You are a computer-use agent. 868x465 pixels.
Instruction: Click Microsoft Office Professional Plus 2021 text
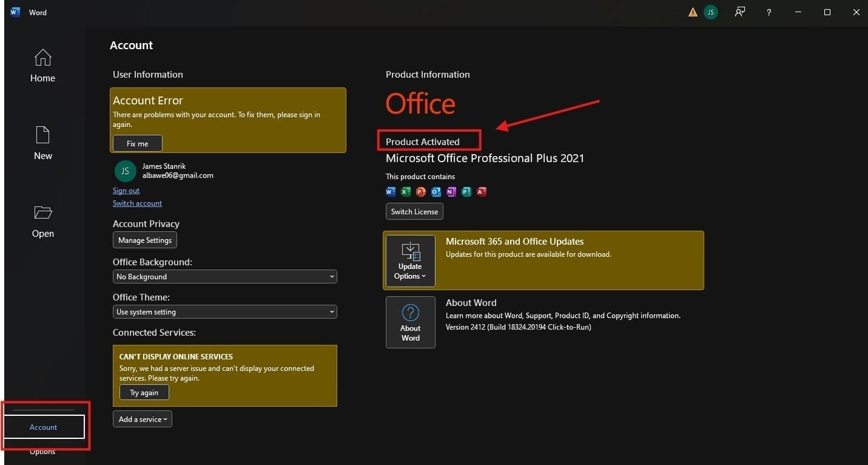[x=485, y=158]
